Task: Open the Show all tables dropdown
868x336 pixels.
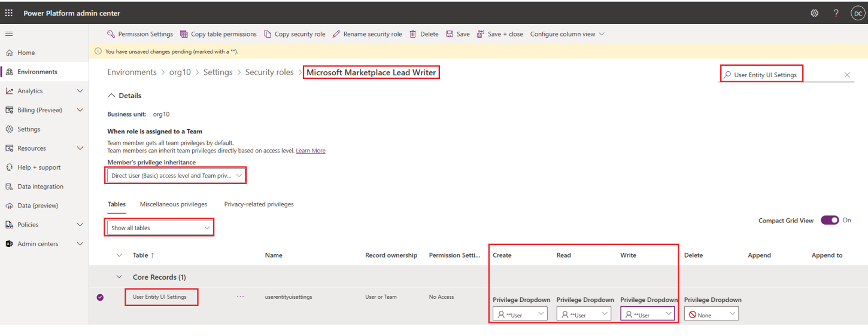Action: click(x=160, y=228)
